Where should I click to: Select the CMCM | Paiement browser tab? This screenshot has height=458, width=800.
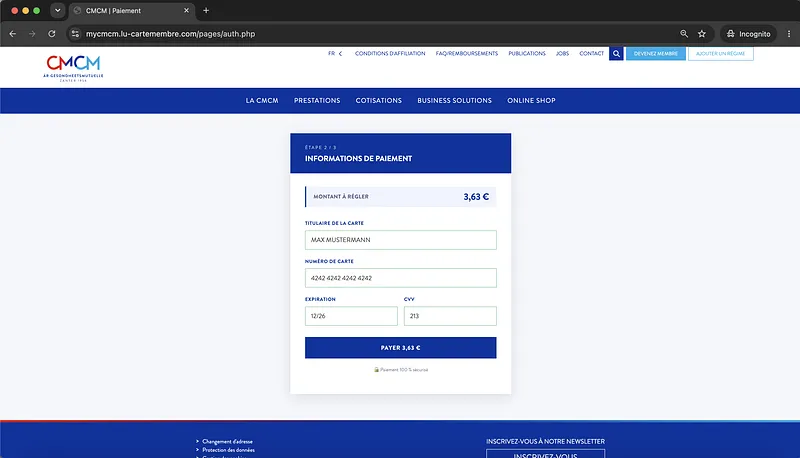tap(132, 11)
